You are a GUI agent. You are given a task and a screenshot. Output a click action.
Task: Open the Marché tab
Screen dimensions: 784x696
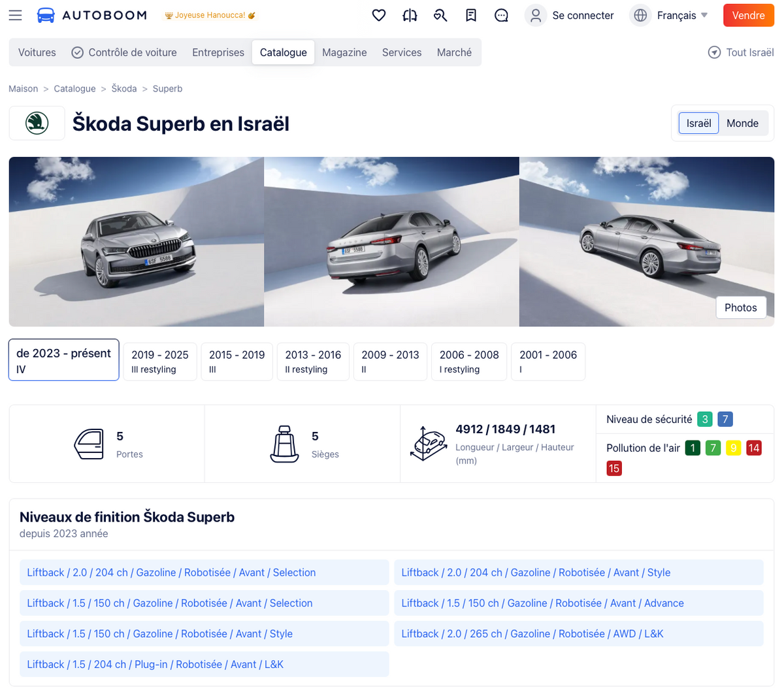(x=454, y=52)
